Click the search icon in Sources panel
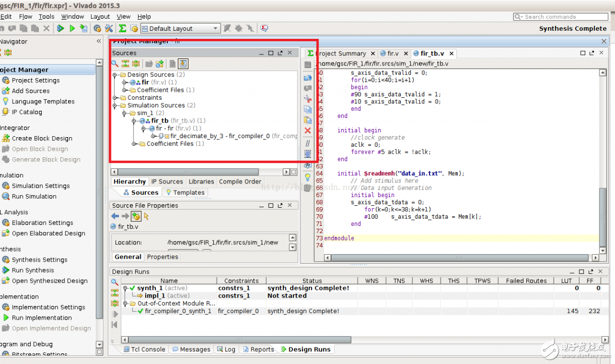Screen dimensions: 615x364 pyautogui.click(x=115, y=64)
